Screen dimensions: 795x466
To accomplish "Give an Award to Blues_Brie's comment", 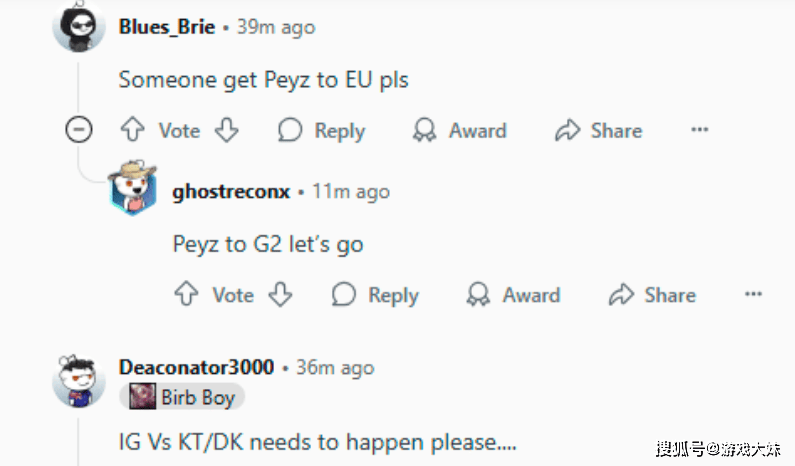I will pyautogui.click(x=459, y=130).
